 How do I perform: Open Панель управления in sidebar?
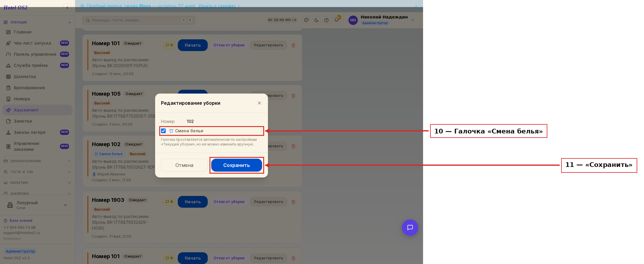pos(37,54)
